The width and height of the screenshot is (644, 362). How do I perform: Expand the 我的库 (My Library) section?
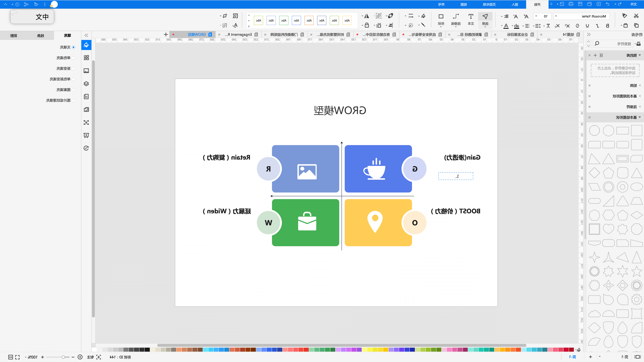point(640,55)
